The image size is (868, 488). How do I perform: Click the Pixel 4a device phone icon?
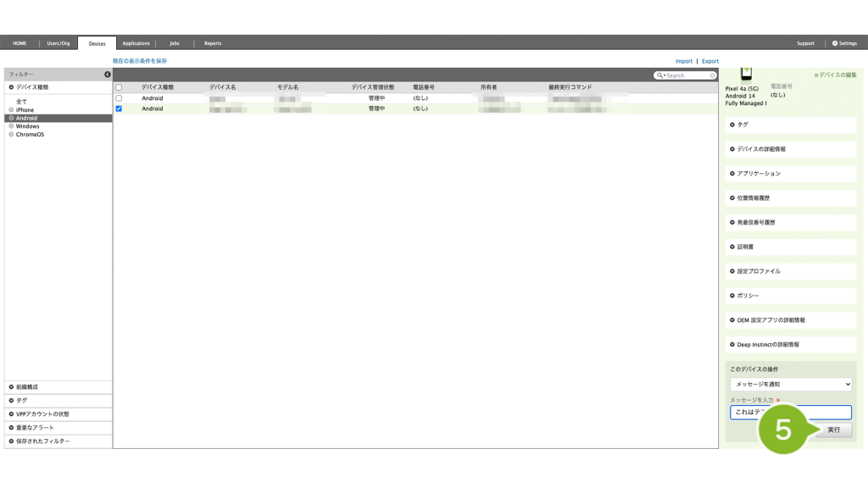[746, 75]
